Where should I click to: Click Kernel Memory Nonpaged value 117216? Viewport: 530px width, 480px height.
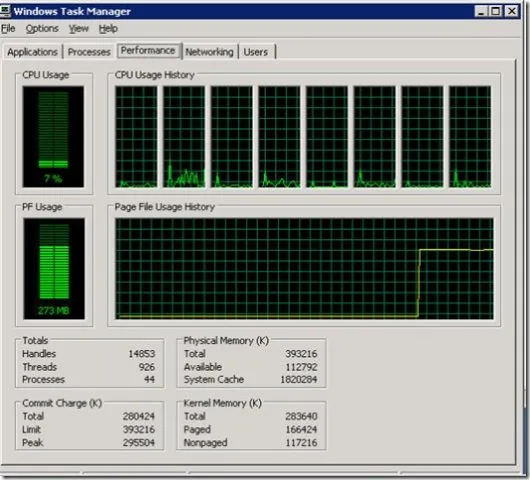click(x=301, y=442)
